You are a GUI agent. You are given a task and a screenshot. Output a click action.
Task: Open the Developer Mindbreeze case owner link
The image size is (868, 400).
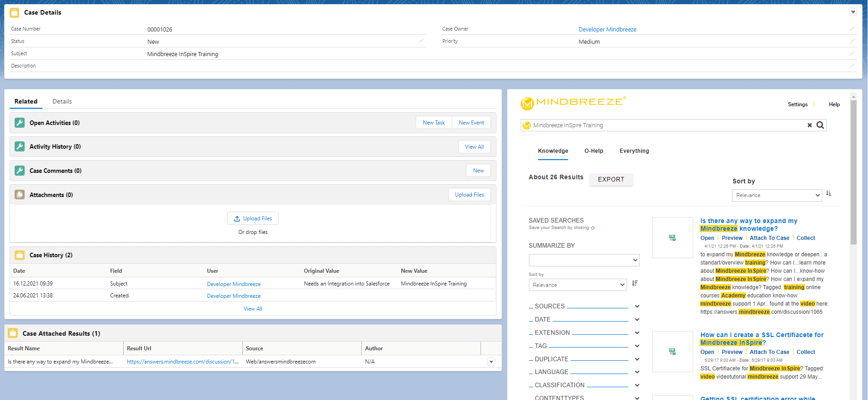coord(607,29)
